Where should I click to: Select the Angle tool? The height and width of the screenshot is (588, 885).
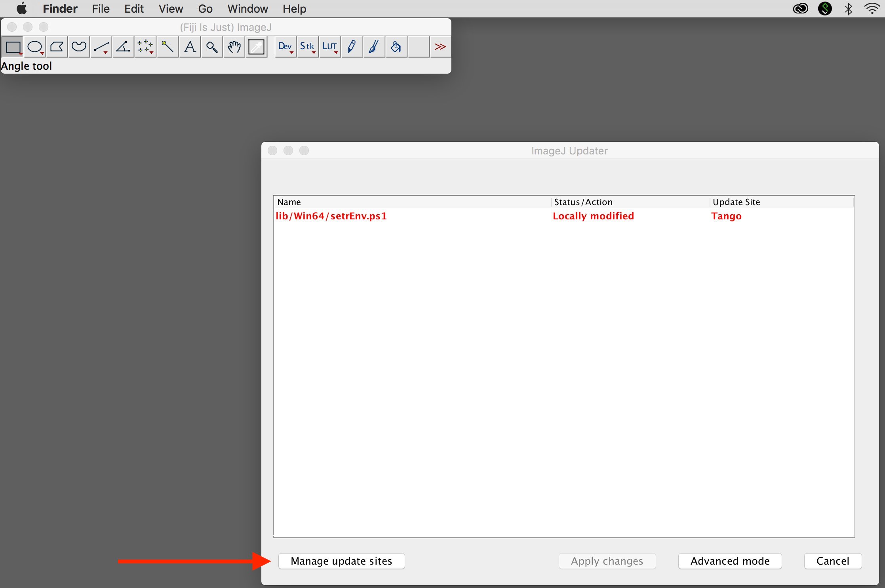[122, 46]
